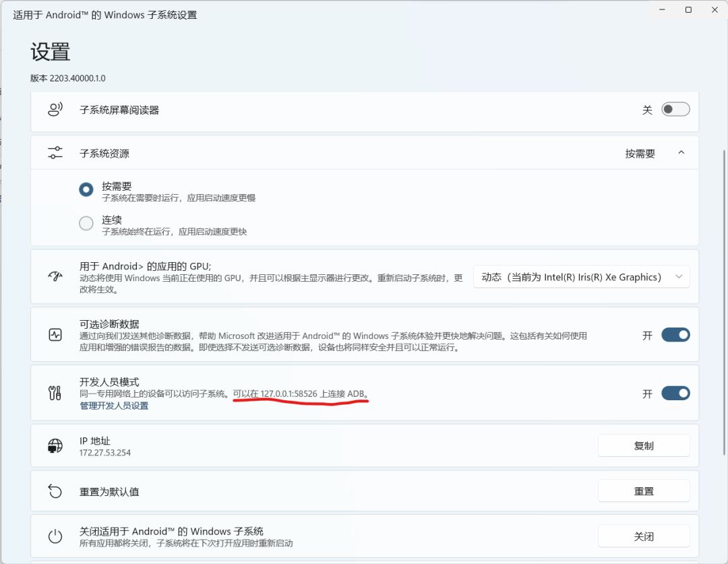This screenshot has width=728, height=564.
Task: Click the 开发人员模式 title text
Action: 109,381
